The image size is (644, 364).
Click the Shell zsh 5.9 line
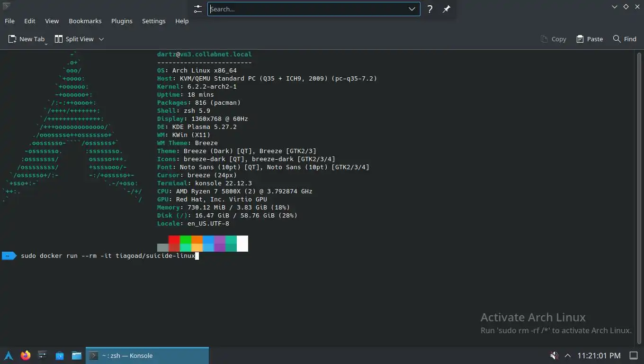point(184,110)
